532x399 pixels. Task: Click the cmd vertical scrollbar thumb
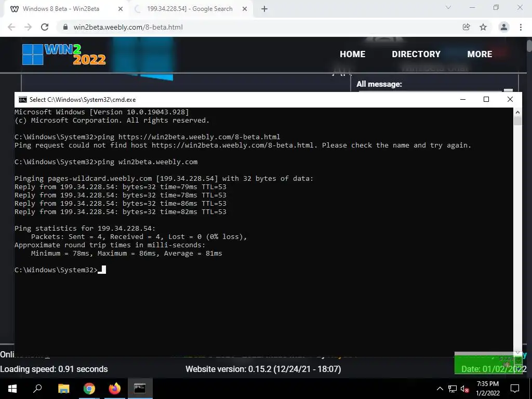pyautogui.click(x=517, y=121)
